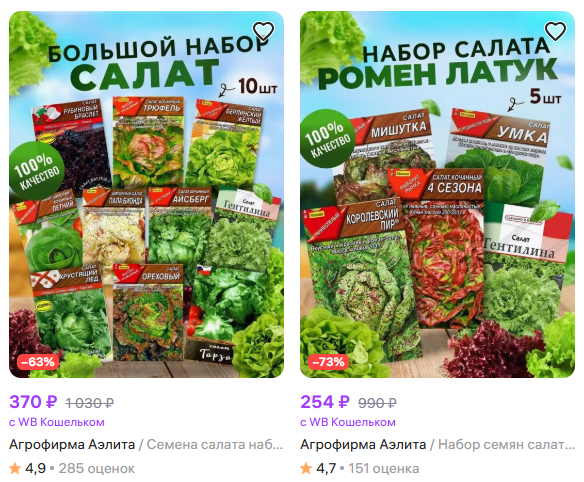
Task: Favorite the Romaine lettuce set with heart icon
Action: [555, 31]
